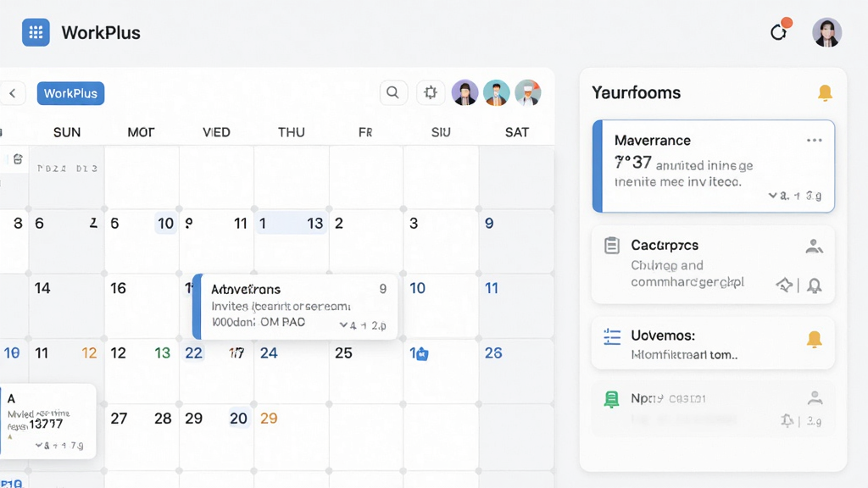Click the person icon on CacGrpcs card

coord(815,246)
